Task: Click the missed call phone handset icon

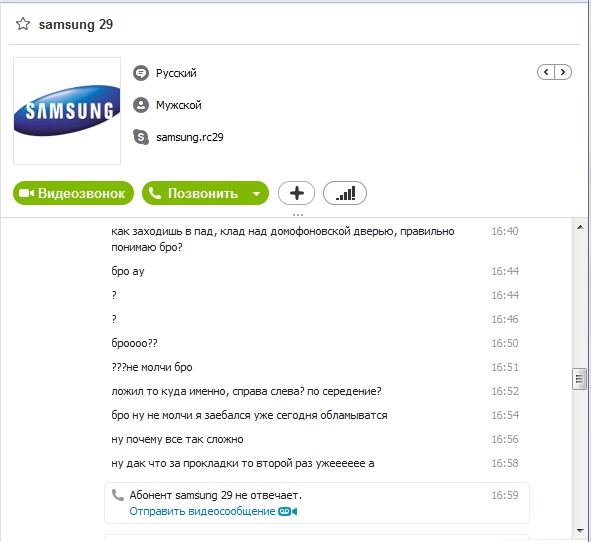Action: pyautogui.click(x=118, y=495)
